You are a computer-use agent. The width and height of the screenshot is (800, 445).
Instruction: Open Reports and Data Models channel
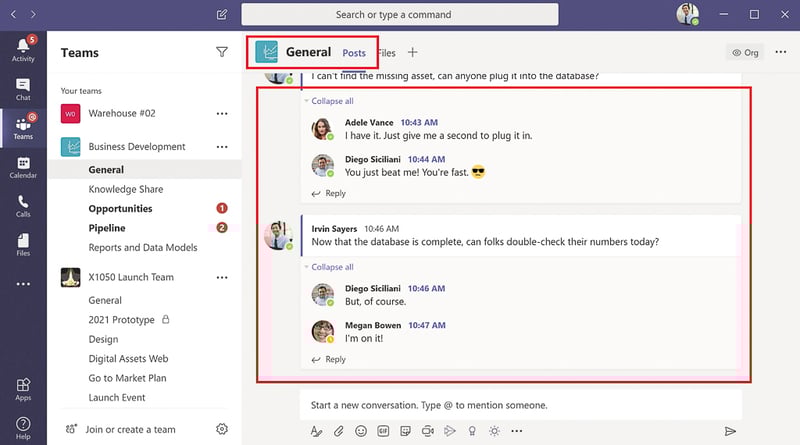(x=144, y=248)
